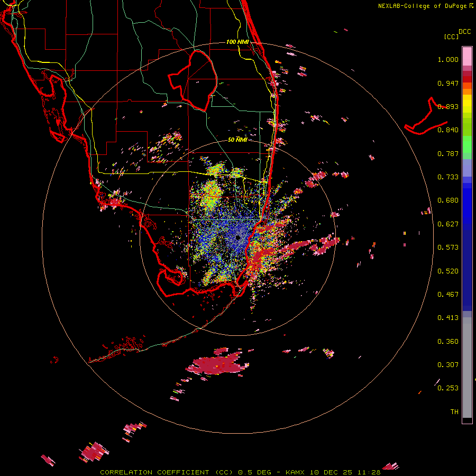Click the TH threshold label on the scale
The width and height of the screenshot is (476, 476).
(454, 412)
